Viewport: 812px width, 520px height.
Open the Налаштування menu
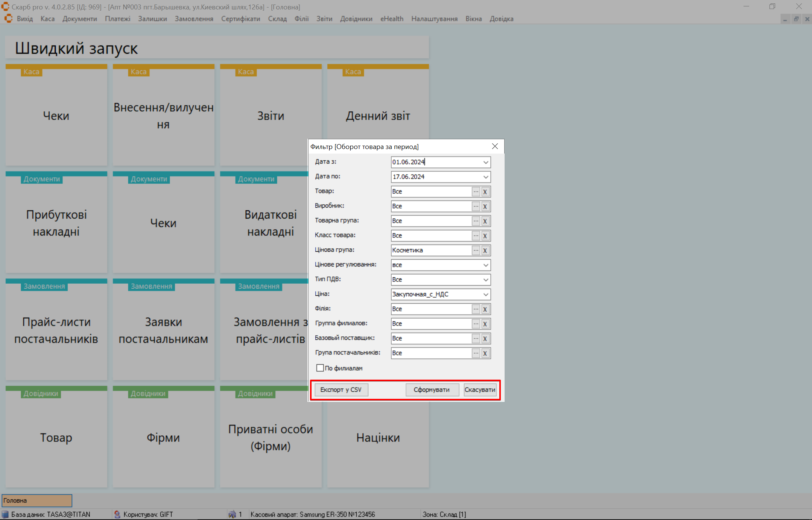pos(434,19)
